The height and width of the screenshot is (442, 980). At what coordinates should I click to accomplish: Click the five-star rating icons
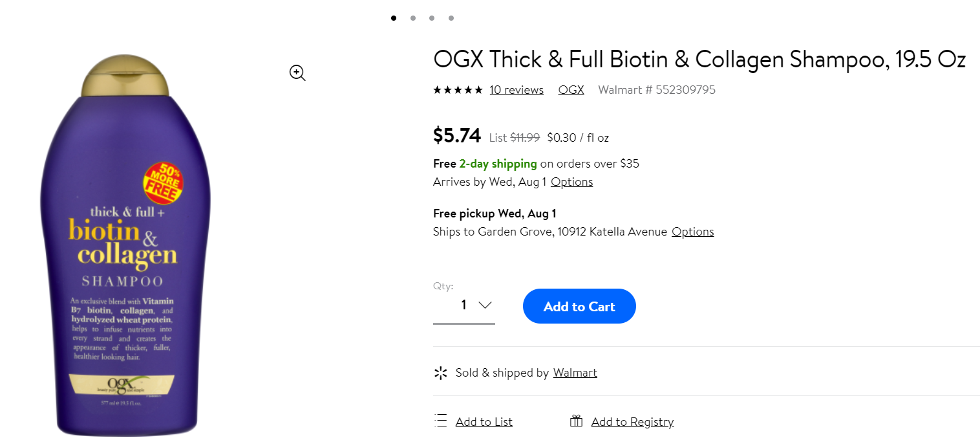[x=458, y=90]
